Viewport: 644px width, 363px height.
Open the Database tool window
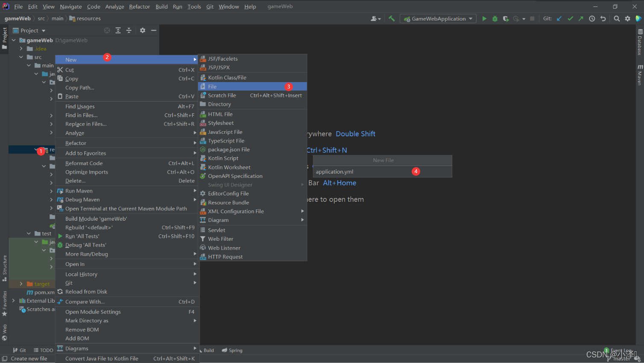click(640, 42)
